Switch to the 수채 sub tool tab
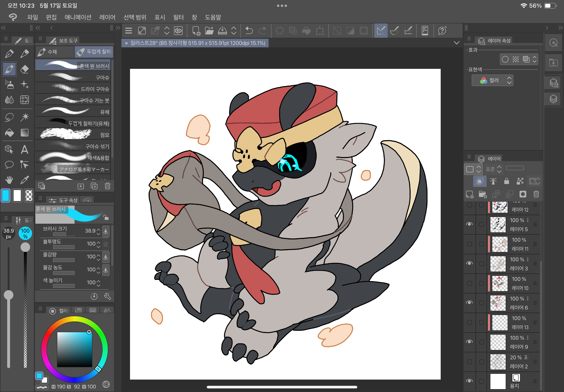 [x=55, y=52]
